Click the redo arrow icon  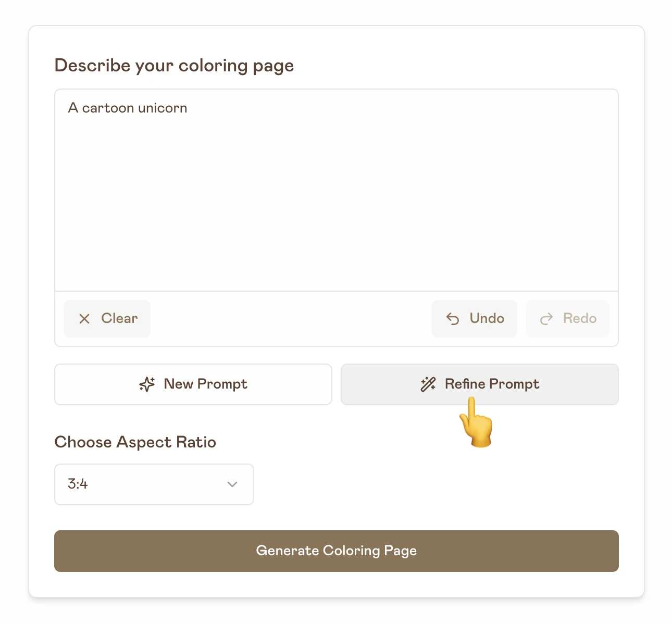coord(546,318)
